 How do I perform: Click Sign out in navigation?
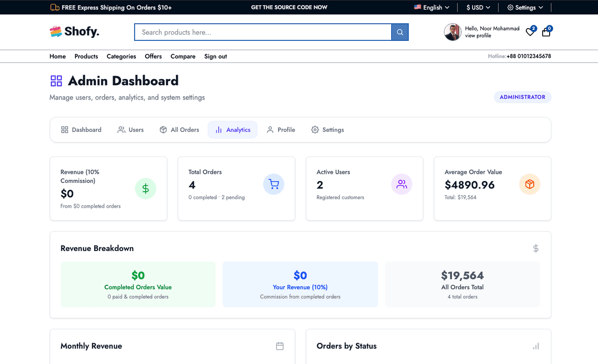[215, 57]
